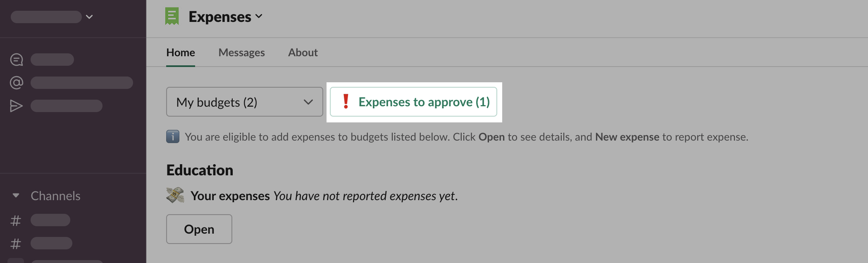Click the blue info icon
868x263 pixels.
pos(173,136)
